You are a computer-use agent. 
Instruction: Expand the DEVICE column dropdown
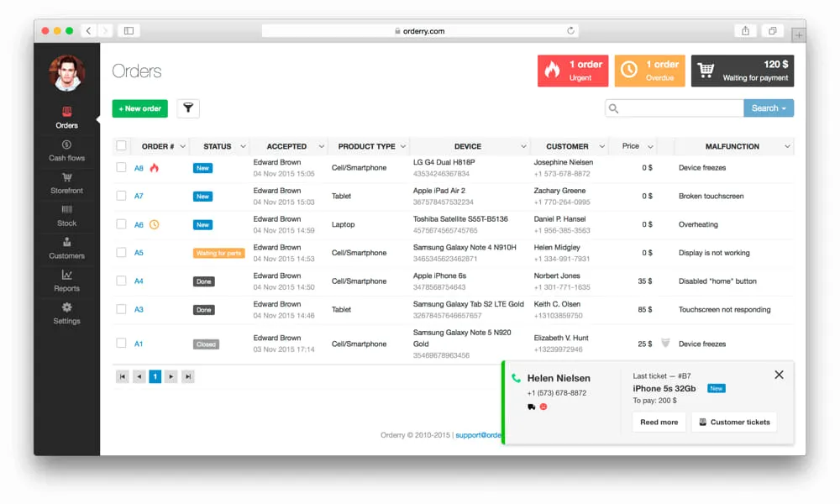coord(523,146)
